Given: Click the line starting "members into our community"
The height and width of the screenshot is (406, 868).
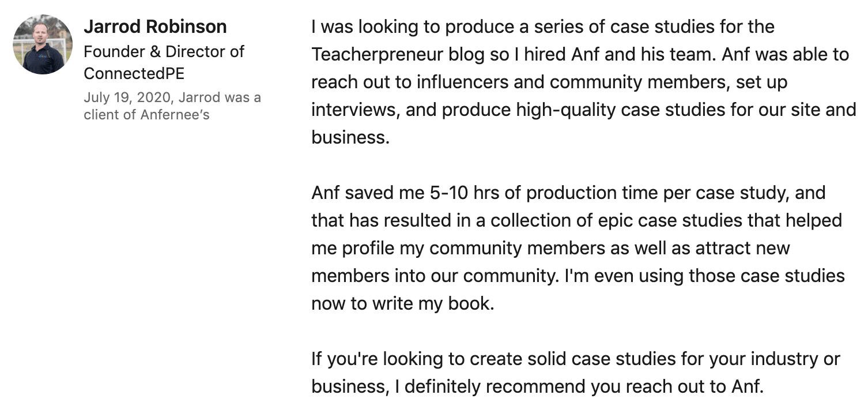Looking at the screenshot, I should [x=578, y=276].
